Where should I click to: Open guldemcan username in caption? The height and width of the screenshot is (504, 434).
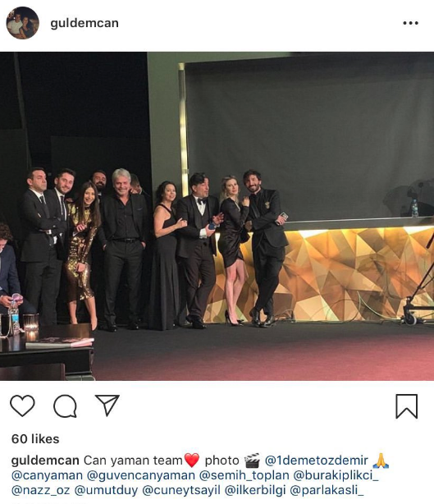point(45,460)
